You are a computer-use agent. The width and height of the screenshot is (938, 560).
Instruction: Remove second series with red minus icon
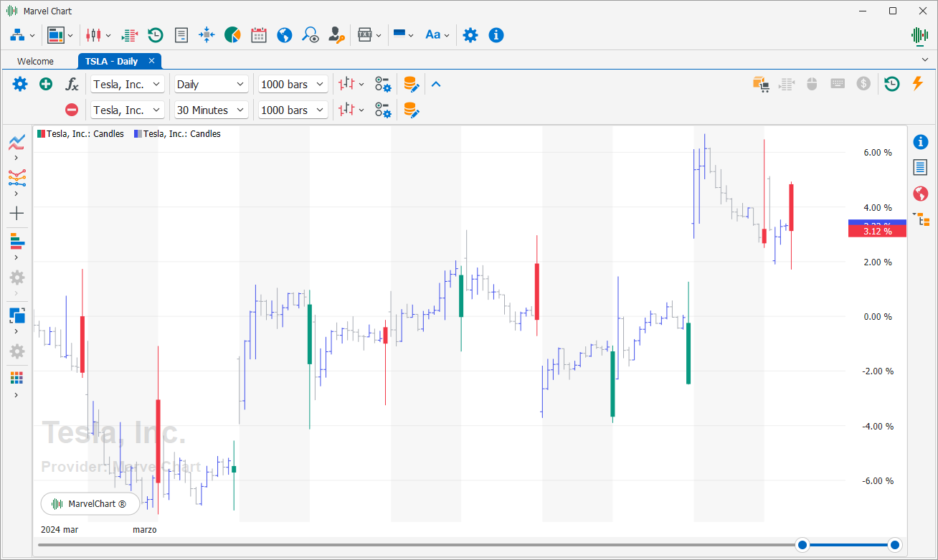[72, 110]
